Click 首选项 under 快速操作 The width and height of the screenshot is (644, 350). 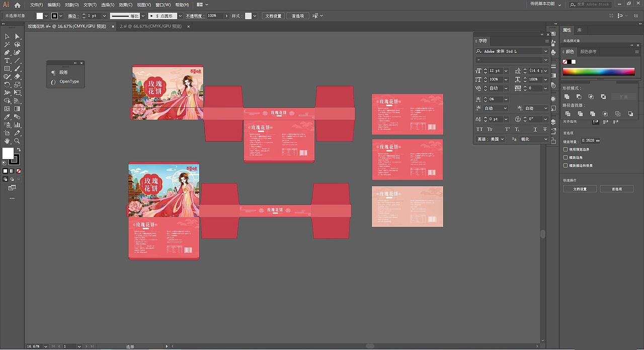click(x=617, y=189)
